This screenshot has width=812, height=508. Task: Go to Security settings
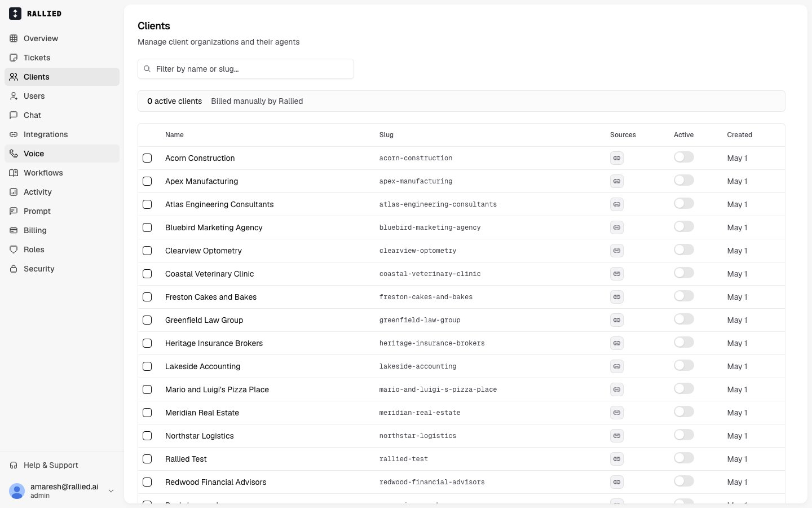tap(62, 269)
